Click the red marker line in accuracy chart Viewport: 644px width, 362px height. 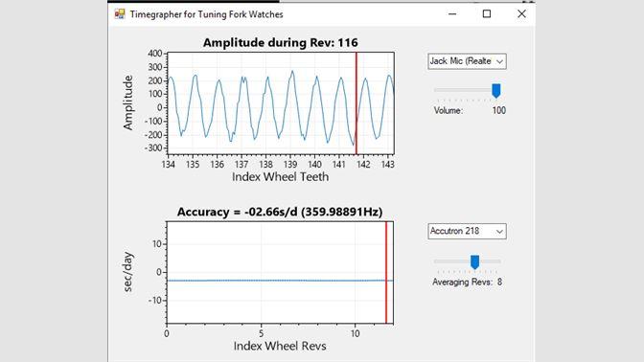[x=386, y=273]
